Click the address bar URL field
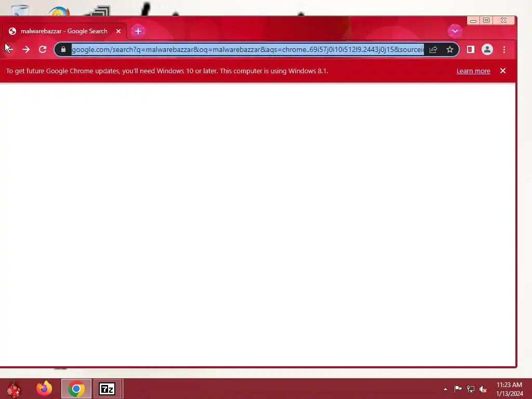The height and width of the screenshot is (399, 532). pos(248,49)
